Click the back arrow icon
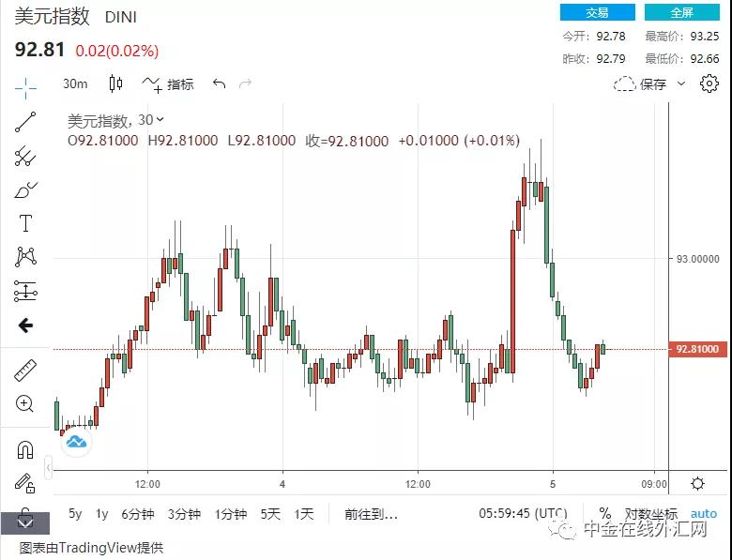This screenshot has height=560, width=732. click(x=25, y=325)
